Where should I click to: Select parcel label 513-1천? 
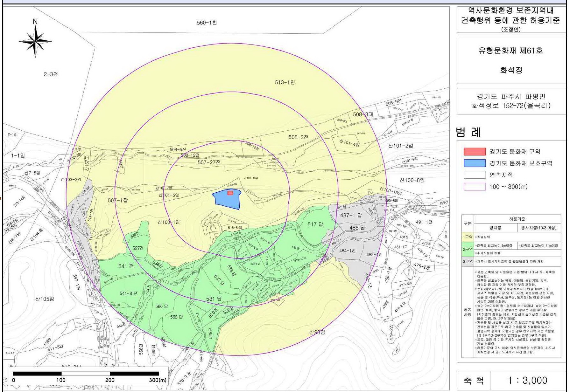pyautogui.click(x=285, y=82)
